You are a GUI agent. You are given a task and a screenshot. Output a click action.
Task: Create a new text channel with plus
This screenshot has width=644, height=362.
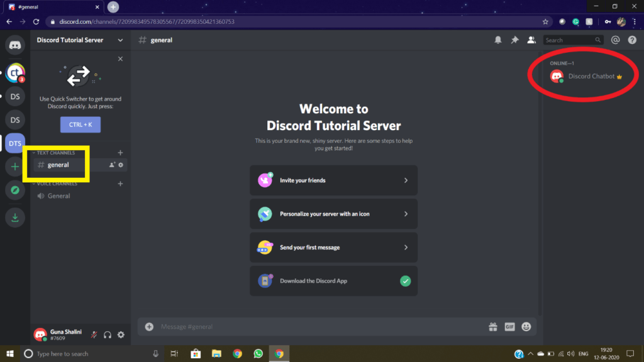pos(120,153)
